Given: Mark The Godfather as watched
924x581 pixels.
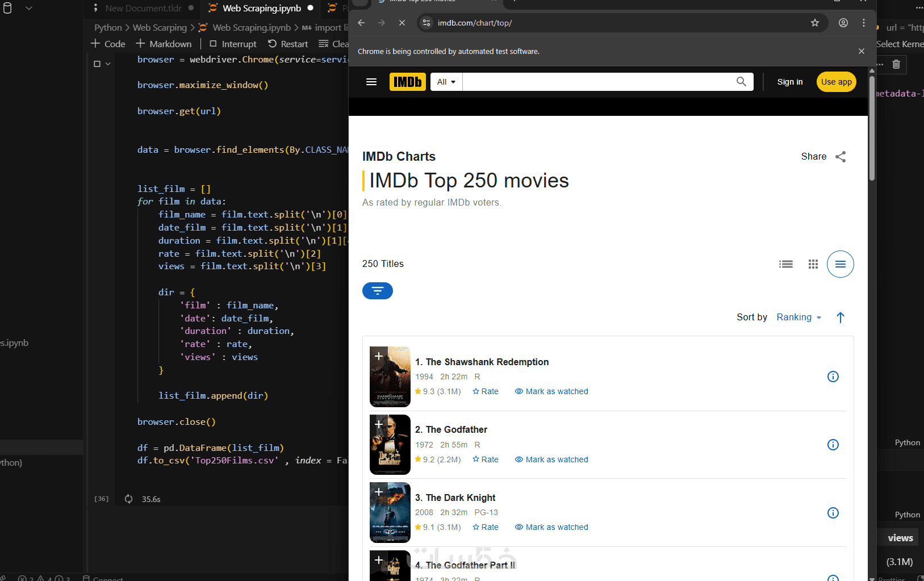Looking at the screenshot, I should (x=551, y=459).
